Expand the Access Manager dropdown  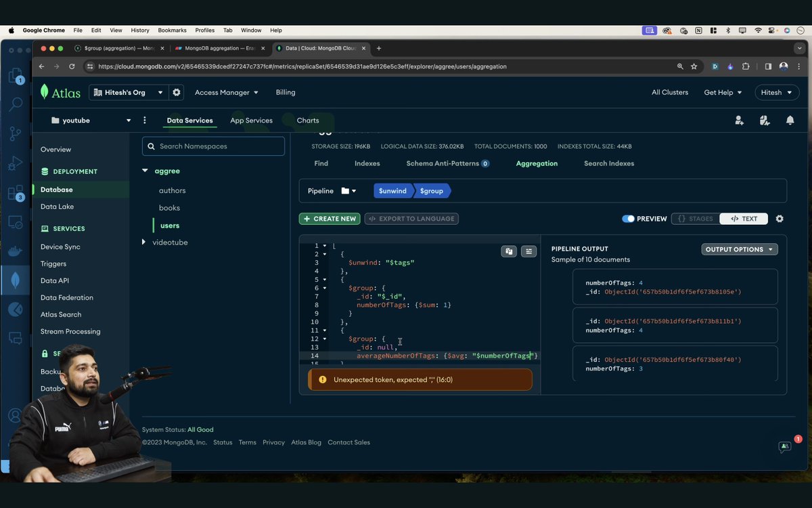[227, 92]
